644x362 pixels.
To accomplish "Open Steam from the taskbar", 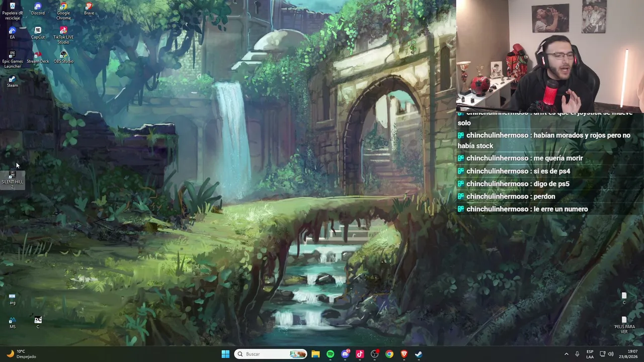I will coord(419,354).
